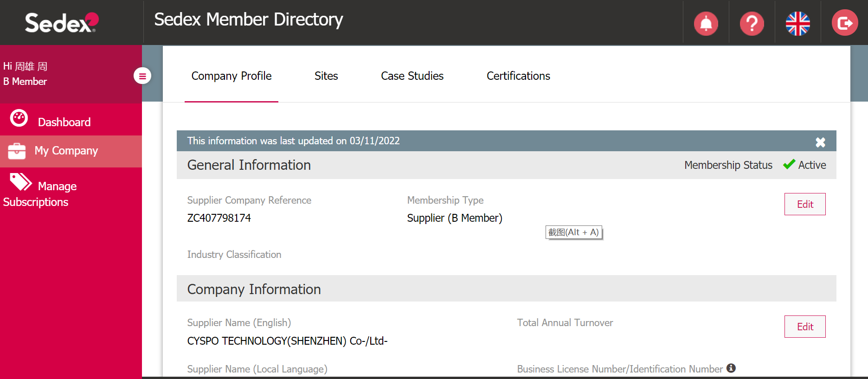
Task: Click the Active membership status
Action: pos(804,165)
